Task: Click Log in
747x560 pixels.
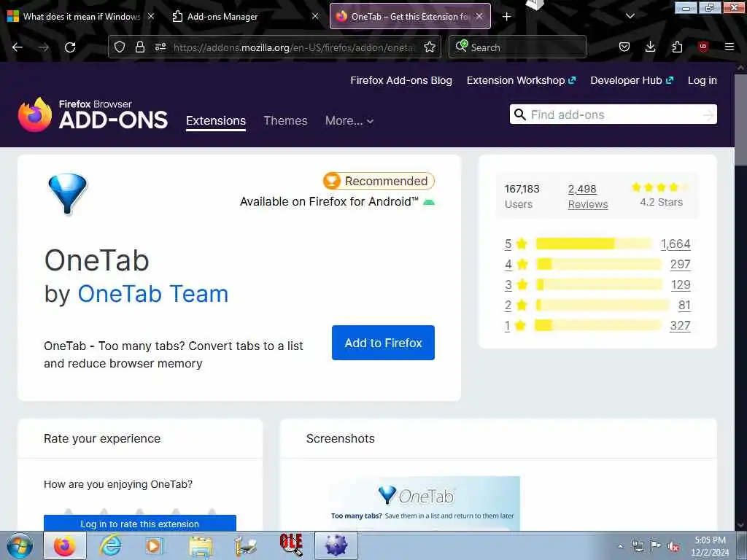Action: point(703,80)
